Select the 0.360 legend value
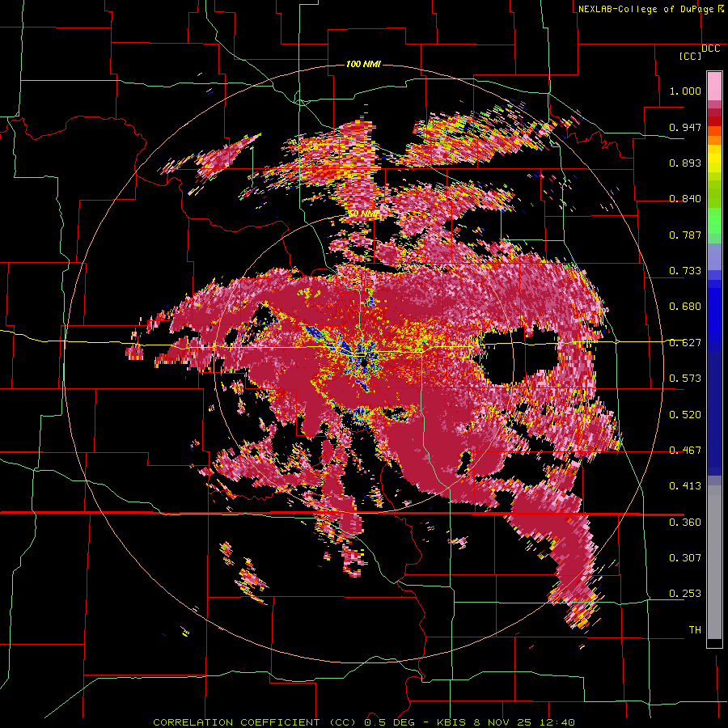This screenshot has width=728, height=728. [685, 523]
